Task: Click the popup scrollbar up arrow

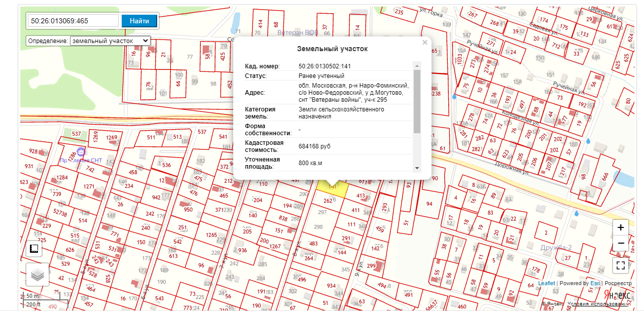Action: tap(417, 66)
